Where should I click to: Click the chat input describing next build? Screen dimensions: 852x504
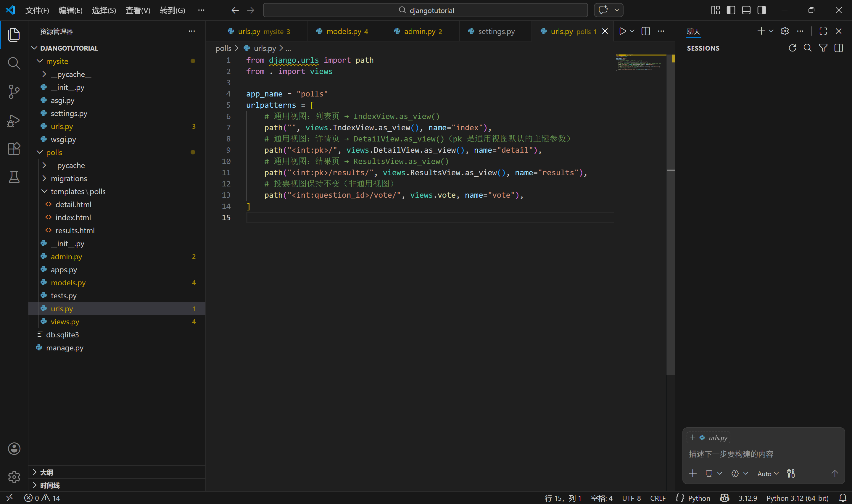(x=761, y=454)
